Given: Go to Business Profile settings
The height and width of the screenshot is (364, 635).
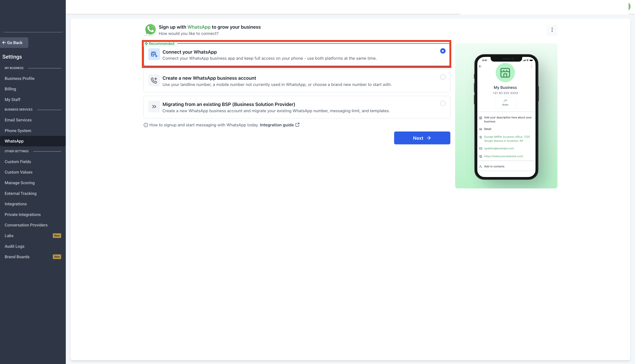Looking at the screenshot, I should coord(19,78).
